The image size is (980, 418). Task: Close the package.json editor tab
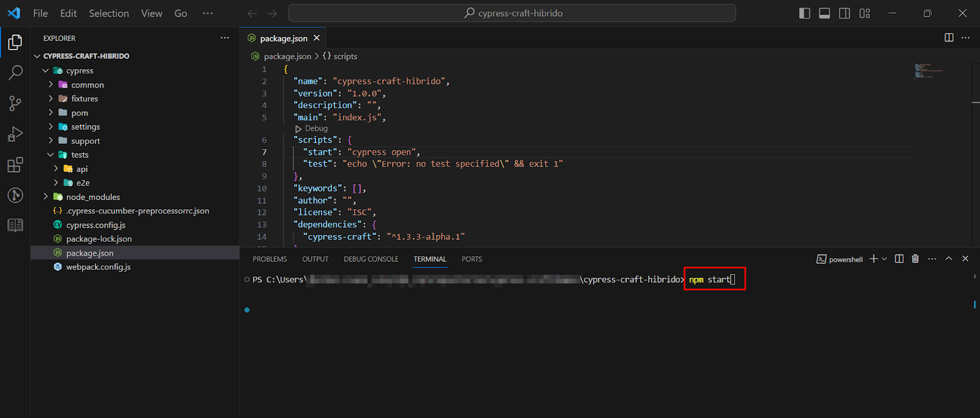click(317, 38)
